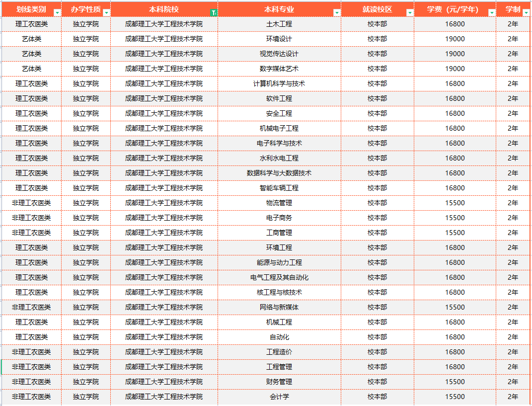Select the 自动化 major cell

pos(279,337)
